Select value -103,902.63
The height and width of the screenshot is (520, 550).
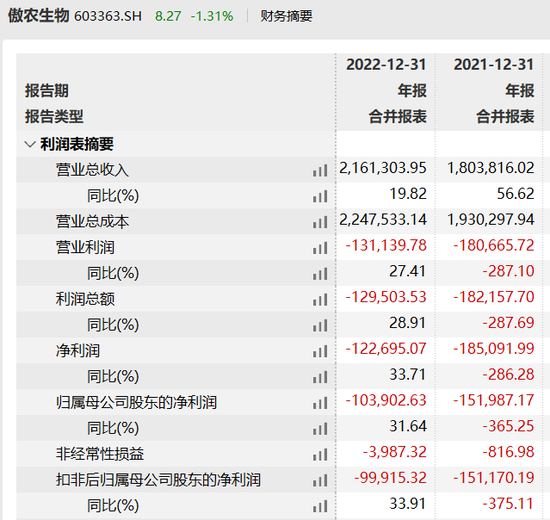pyautogui.click(x=386, y=400)
